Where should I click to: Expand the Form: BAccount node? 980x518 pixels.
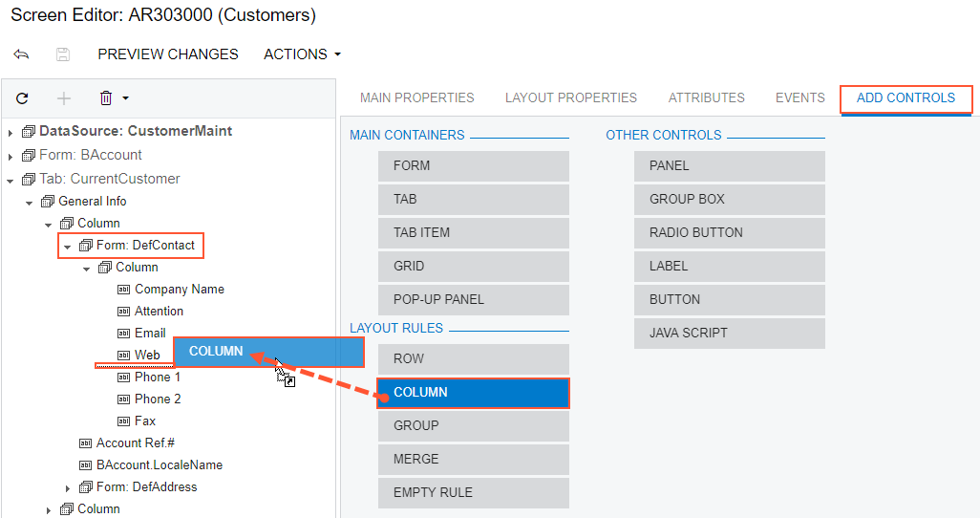tap(11, 156)
